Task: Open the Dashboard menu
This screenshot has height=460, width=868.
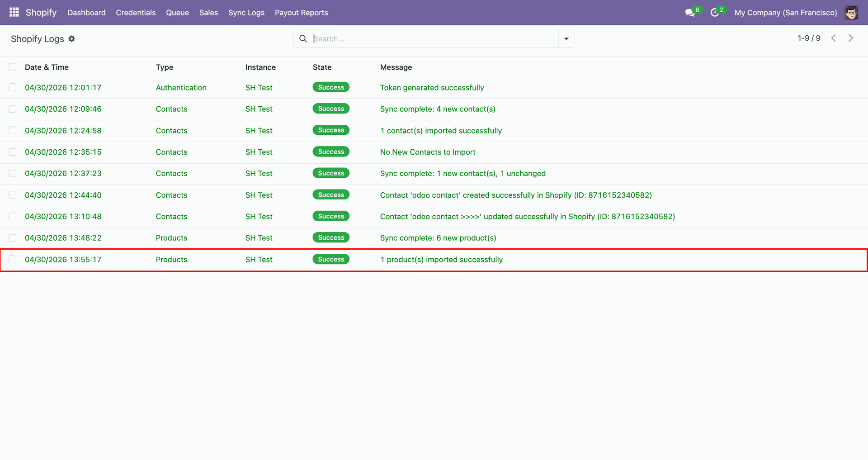Action: coord(86,13)
